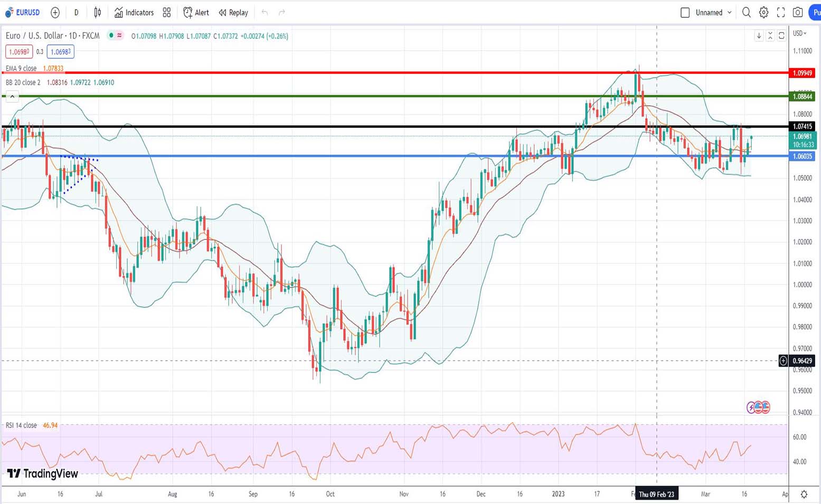Open the layout templates grid icon
Image resolution: width=821 pixels, height=504 pixels.
(167, 12)
